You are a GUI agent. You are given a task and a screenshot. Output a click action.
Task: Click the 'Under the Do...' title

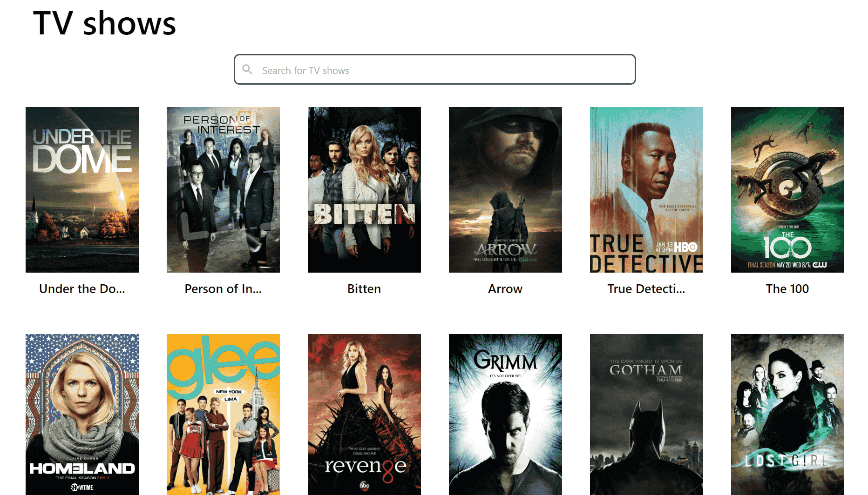[x=82, y=289]
